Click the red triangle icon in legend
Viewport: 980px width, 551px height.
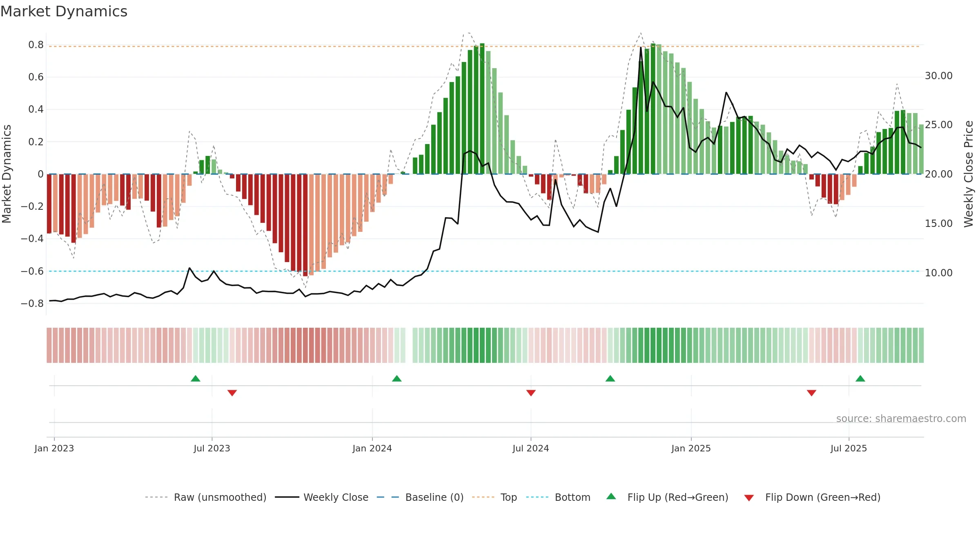749,498
